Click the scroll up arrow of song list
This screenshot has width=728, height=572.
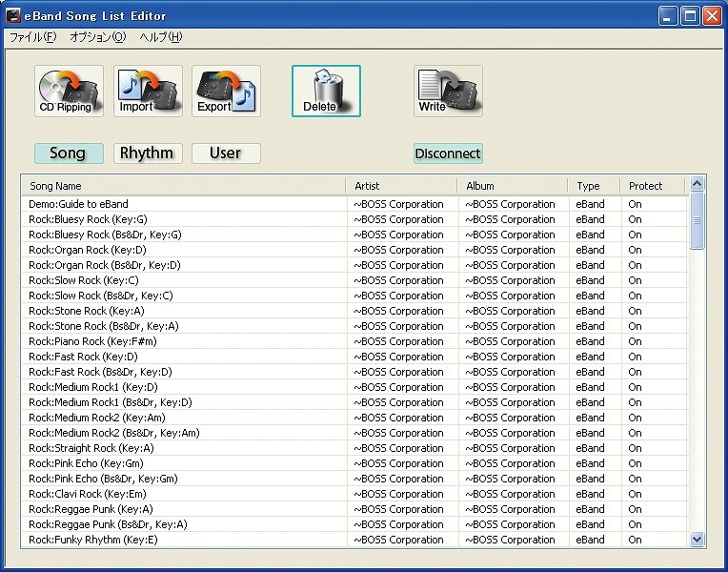[697, 184]
